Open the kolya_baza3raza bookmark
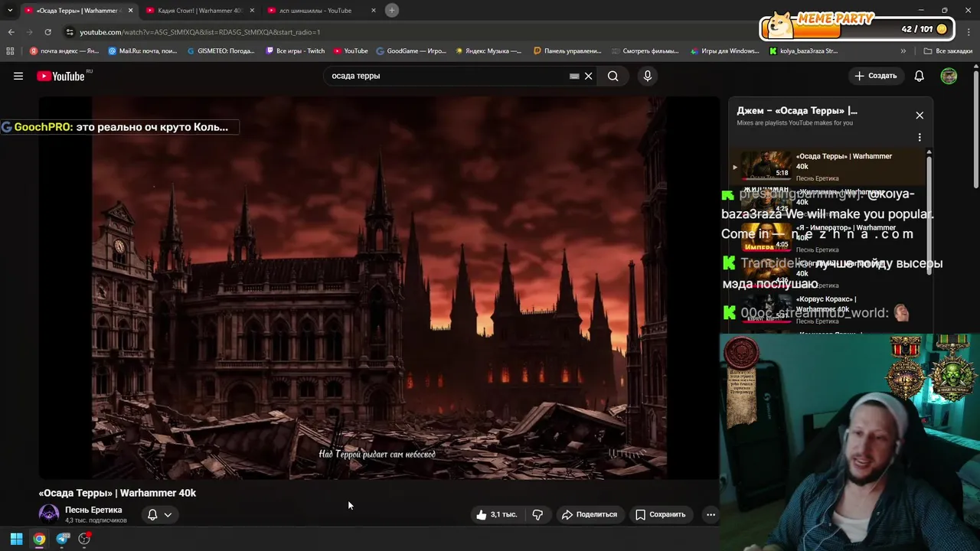Image resolution: width=980 pixels, height=551 pixels. point(803,51)
